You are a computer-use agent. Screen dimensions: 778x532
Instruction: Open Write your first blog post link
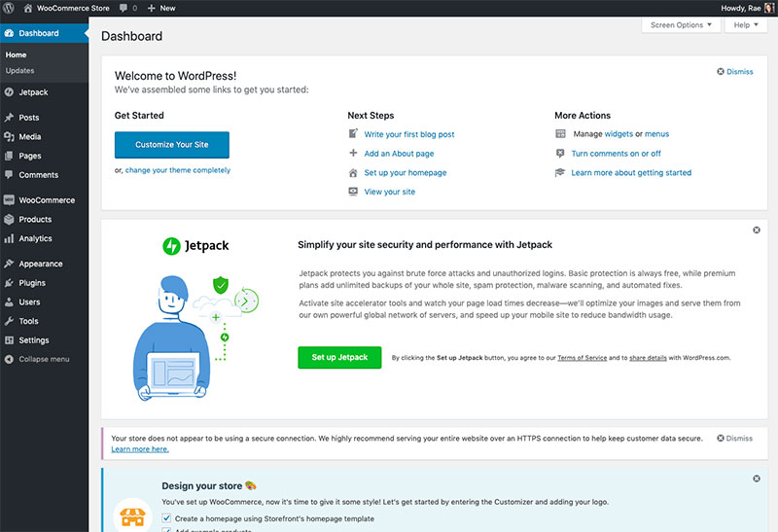(x=409, y=134)
